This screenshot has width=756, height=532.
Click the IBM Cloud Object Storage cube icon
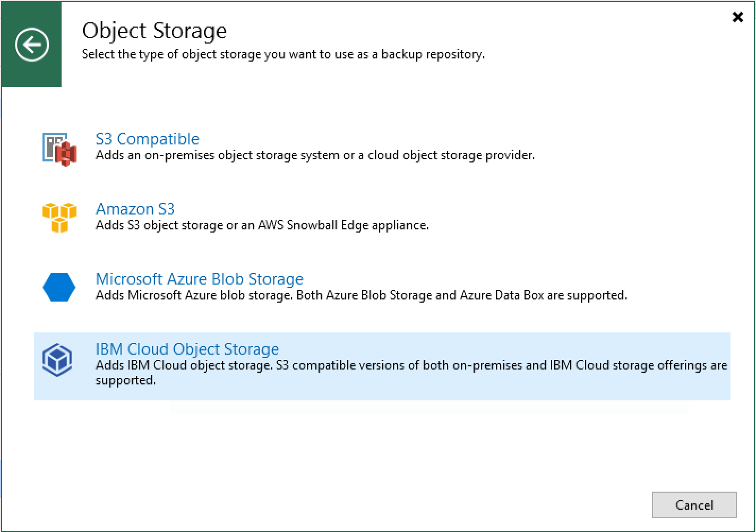[x=57, y=359]
